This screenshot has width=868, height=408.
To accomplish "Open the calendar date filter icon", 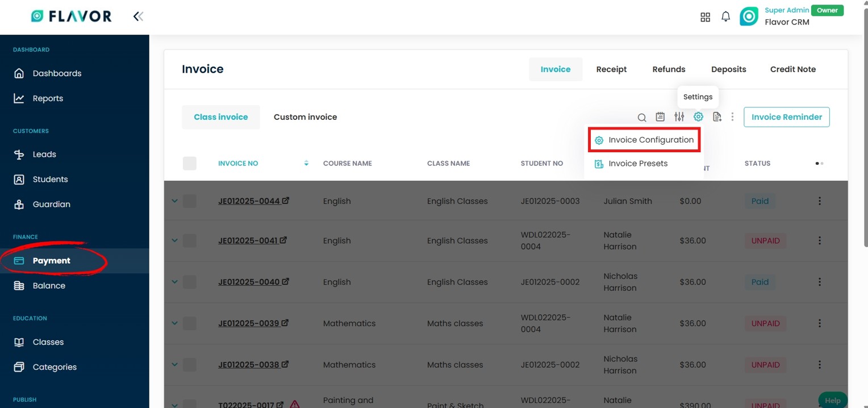I will tap(660, 117).
